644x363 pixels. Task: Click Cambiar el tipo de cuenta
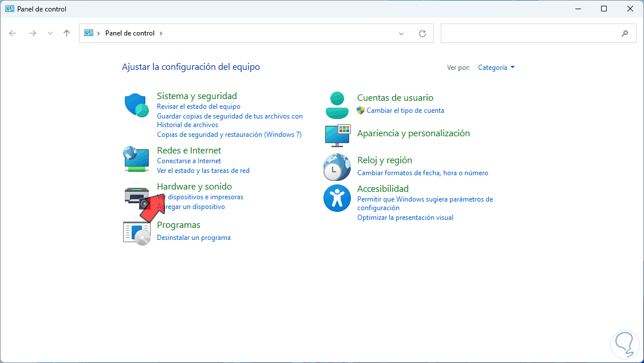(x=405, y=111)
